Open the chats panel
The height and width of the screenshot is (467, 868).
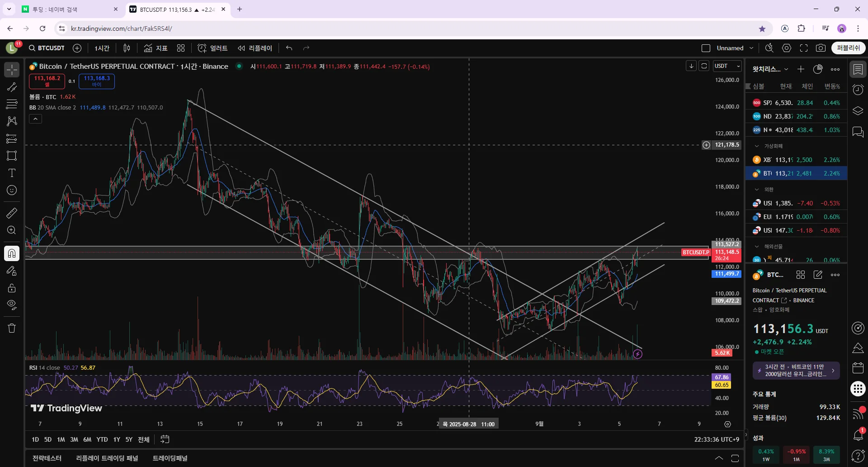point(858,132)
